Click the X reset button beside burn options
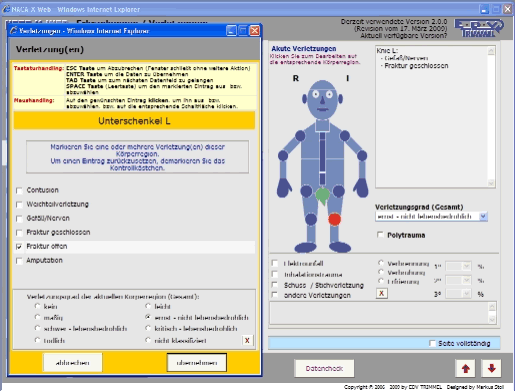This screenshot has height=391, width=515. (x=382, y=293)
